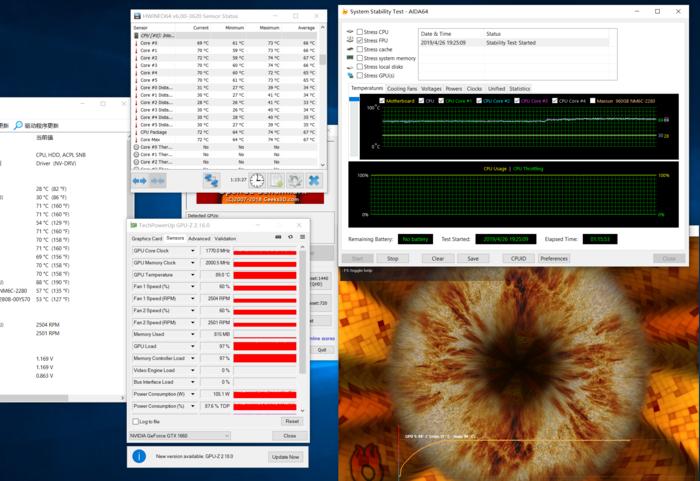
Task: Open GPU-Z hamburger menu icon
Action: pos(302,237)
